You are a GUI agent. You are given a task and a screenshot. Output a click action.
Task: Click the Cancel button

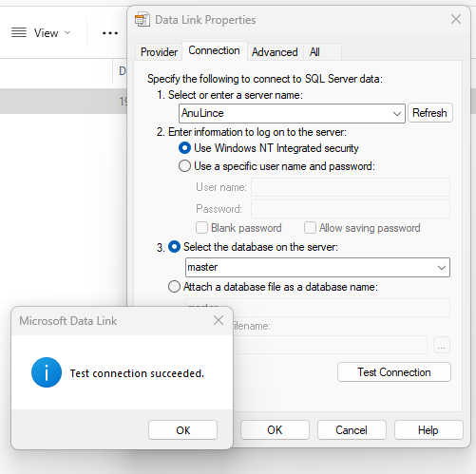pyautogui.click(x=352, y=430)
